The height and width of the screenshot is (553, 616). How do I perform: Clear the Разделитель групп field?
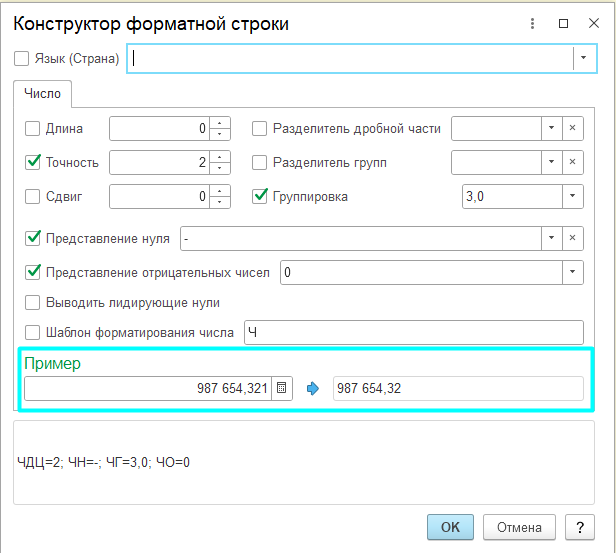[x=573, y=162]
